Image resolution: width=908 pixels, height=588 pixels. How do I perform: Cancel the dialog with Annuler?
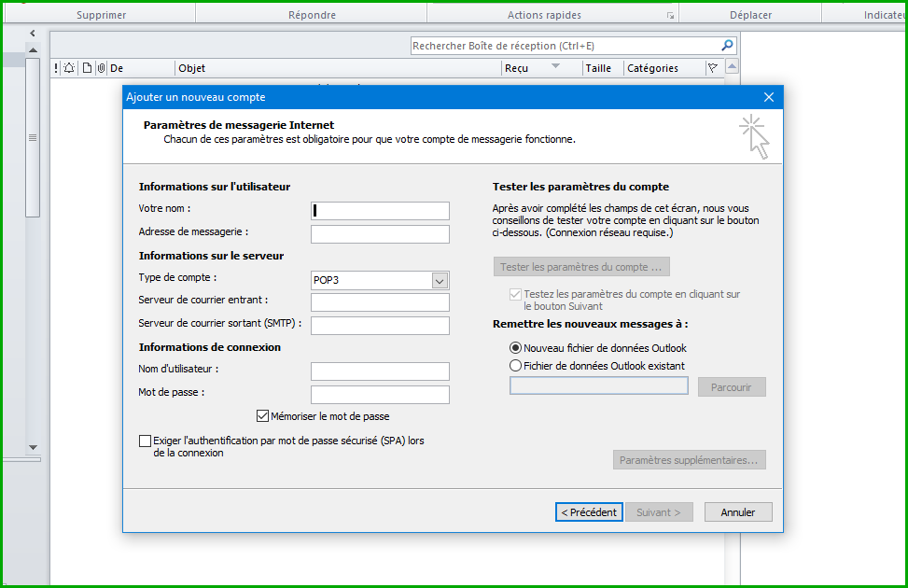tap(737, 512)
